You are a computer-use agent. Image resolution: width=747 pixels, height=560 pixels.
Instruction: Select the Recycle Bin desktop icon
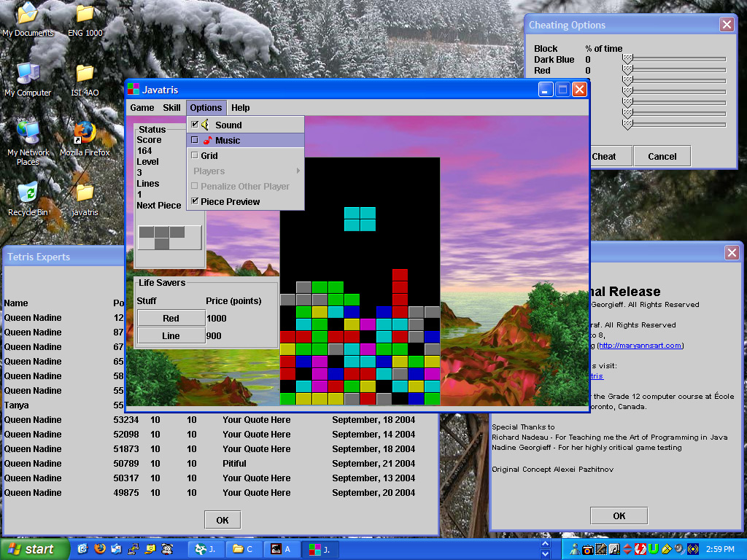point(28,199)
